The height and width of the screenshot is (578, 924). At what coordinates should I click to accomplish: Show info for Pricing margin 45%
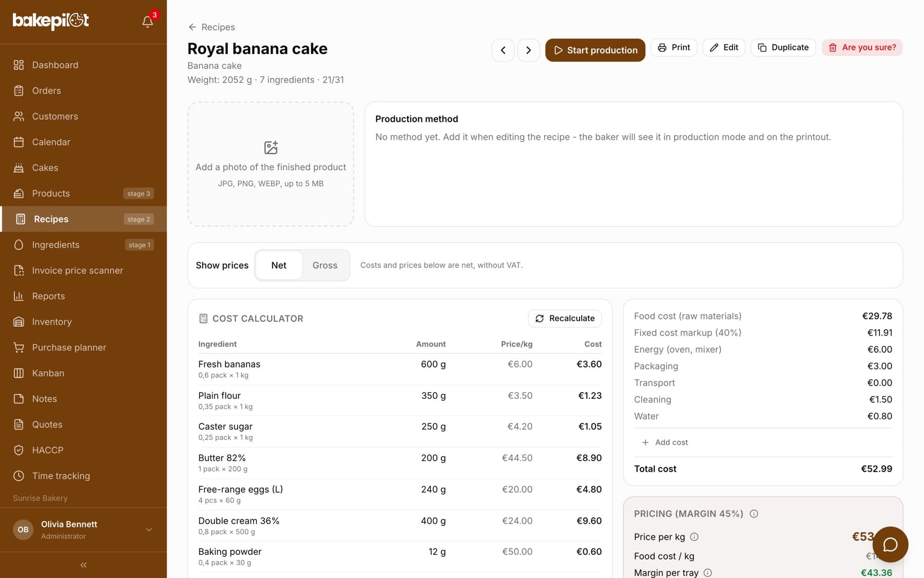[x=754, y=514]
